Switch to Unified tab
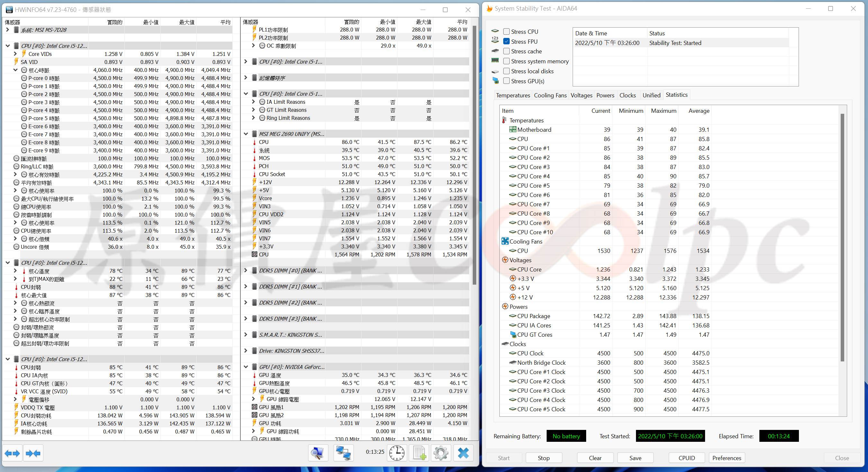This screenshot has height=472, width=868. pyautogui.click(x=651, y=95)
